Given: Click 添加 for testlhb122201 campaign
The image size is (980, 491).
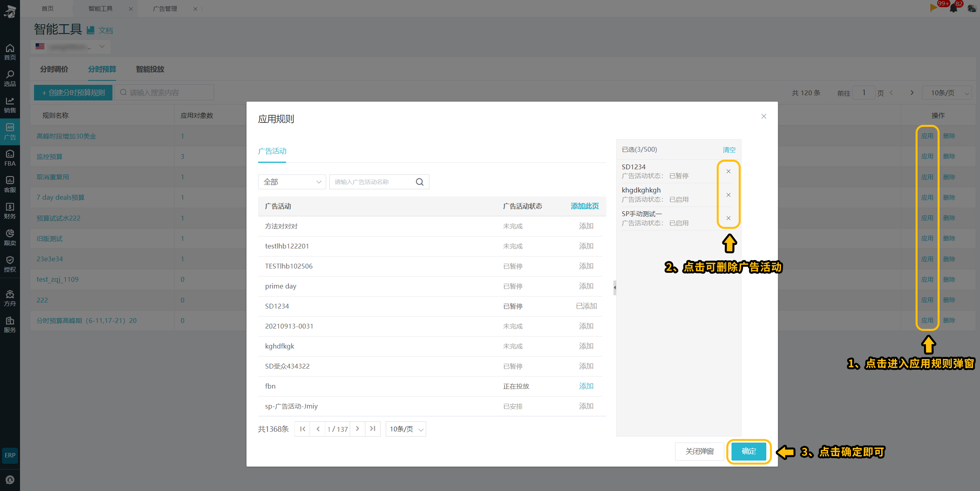Looking at the screenshot, I should click(x=586, y=246).
